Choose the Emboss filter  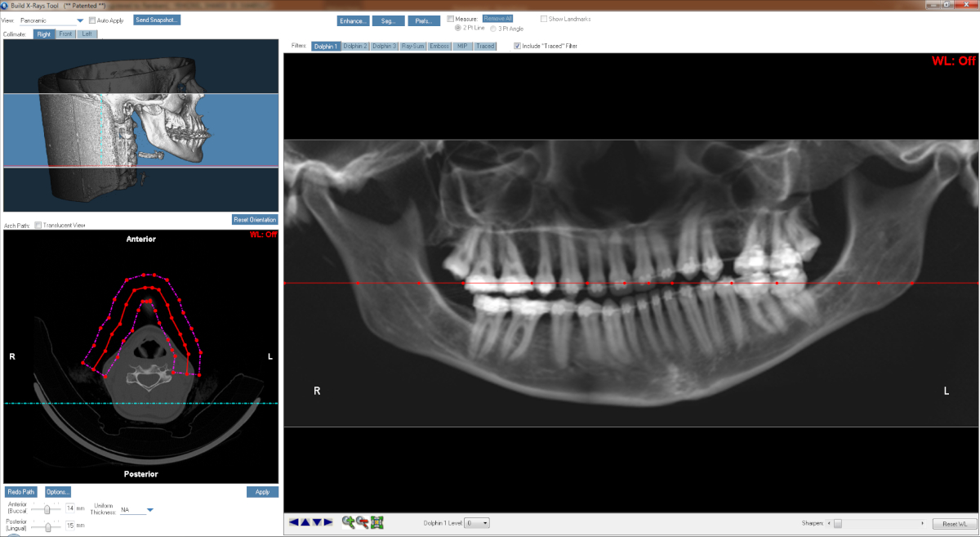pos(439,47)
